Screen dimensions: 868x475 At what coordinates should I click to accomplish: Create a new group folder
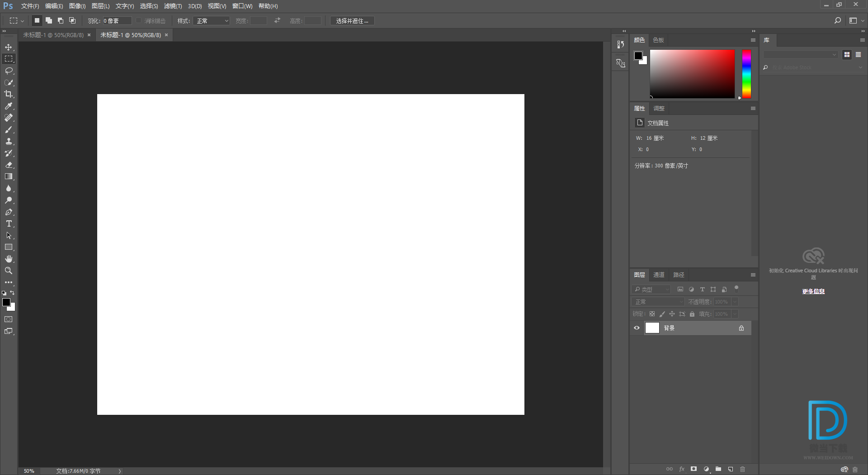718,469
